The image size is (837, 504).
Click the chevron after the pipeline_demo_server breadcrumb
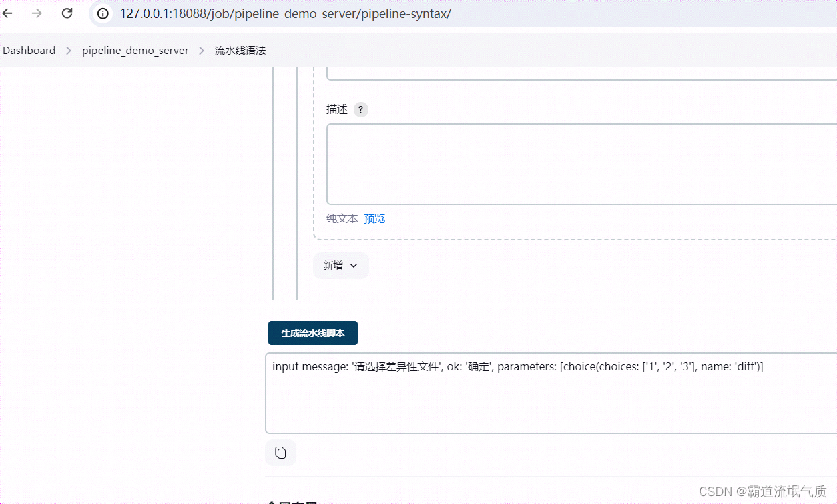click(x=202, y=51)
